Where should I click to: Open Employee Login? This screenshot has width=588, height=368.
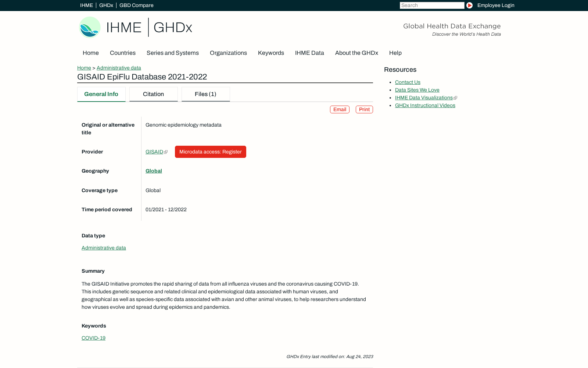coord(496,5)
